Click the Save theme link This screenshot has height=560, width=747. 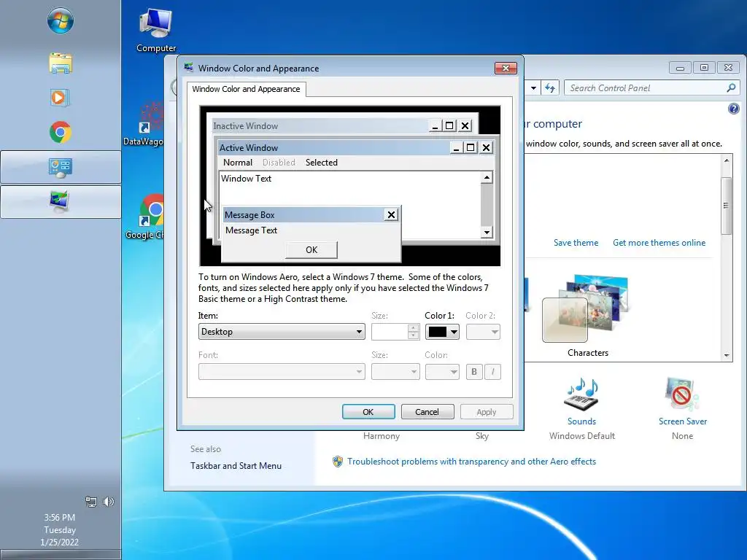click(576, 243)
